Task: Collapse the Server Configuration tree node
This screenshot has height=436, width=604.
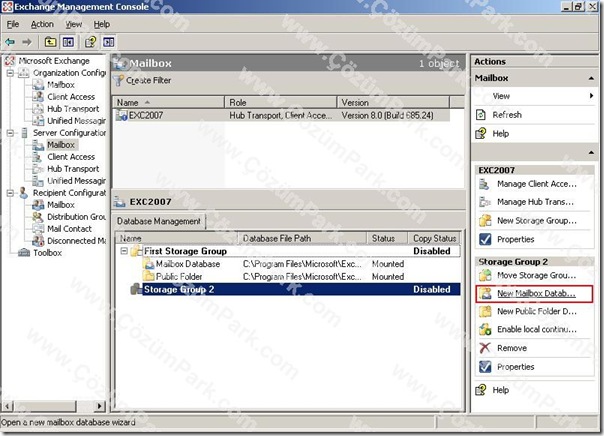Action: point(10,133)
